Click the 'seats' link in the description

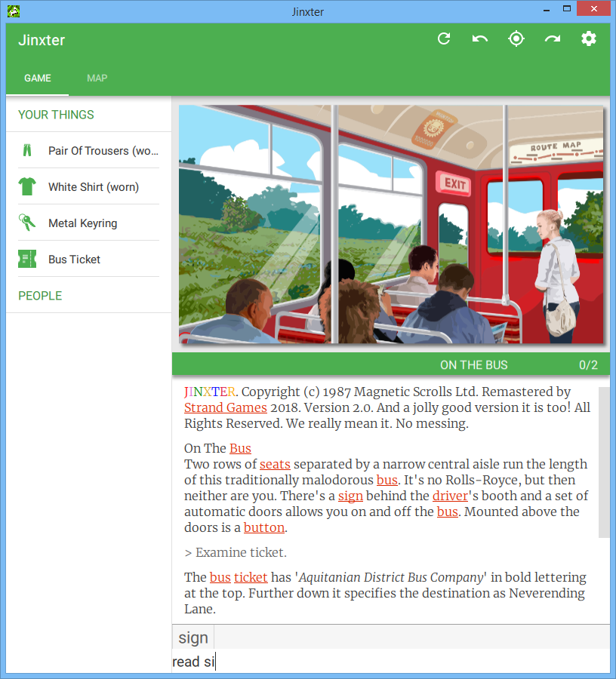275,464
